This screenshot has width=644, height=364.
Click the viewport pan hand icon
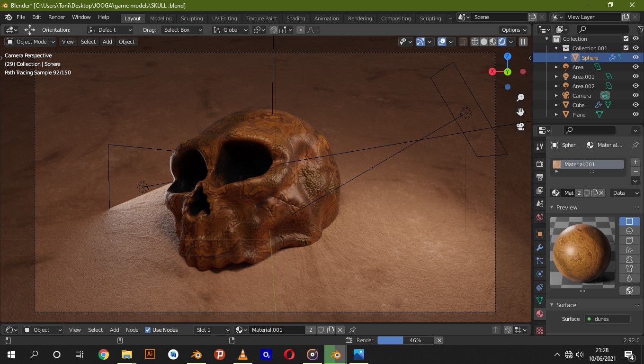point(520,112)
